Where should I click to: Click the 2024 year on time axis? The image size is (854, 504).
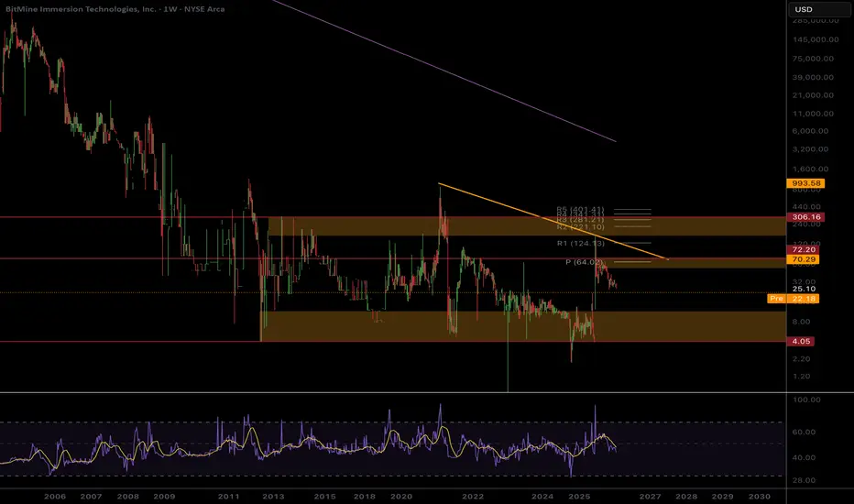(542, 497)
